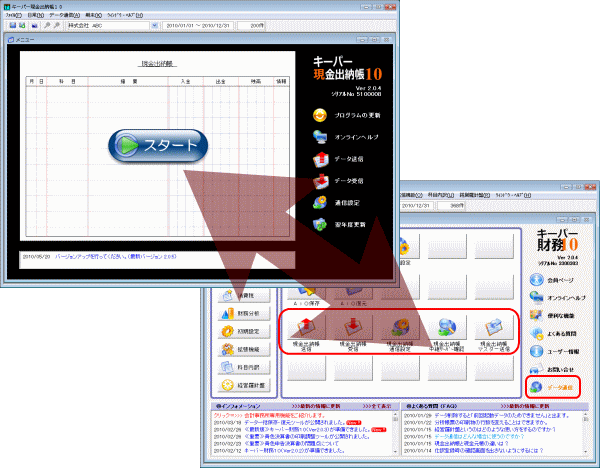Click the 株式会社 ABC company field
This screenshot has height=468, width=600.
pos(108,26)
